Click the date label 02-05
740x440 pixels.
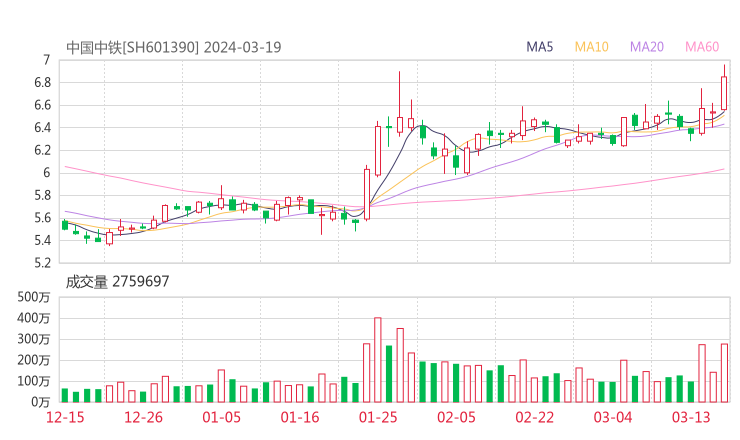click(x=456, y=417)
